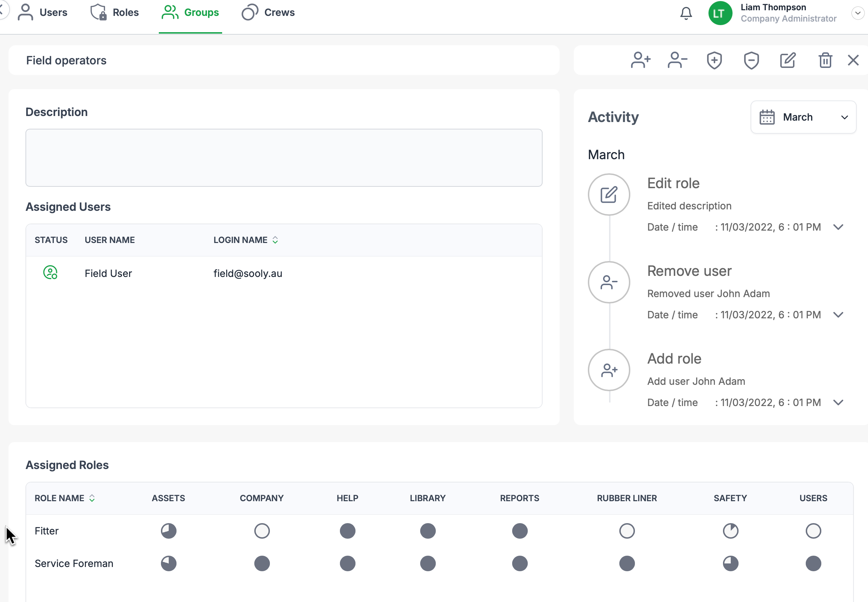Toggle Fitter's Company permission circle
This screenshot has width=868, height=602.
(262, 531)
